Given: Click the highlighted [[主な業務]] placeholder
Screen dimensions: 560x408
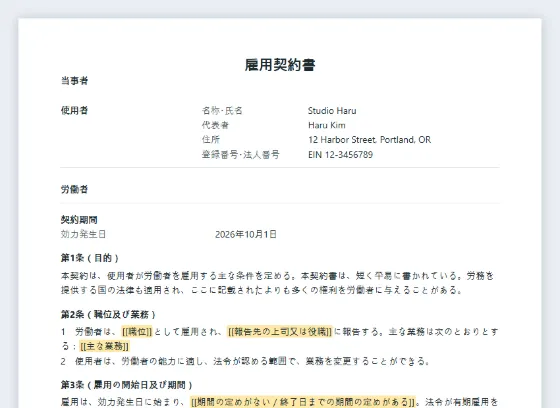Looking at the screenshot, I should tap(104, 346).
